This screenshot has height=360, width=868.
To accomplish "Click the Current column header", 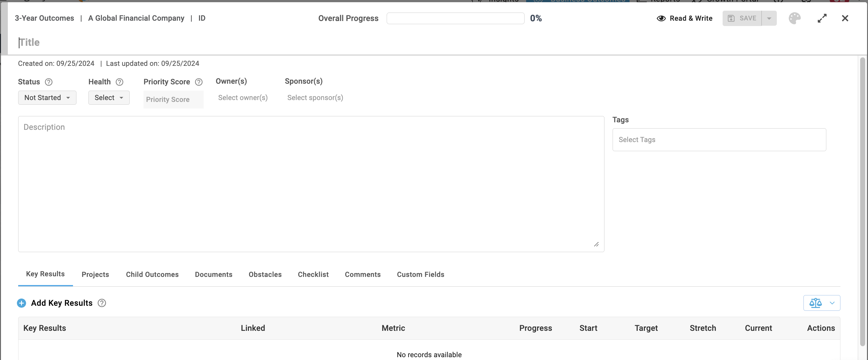I will click(x=759, y=328).
